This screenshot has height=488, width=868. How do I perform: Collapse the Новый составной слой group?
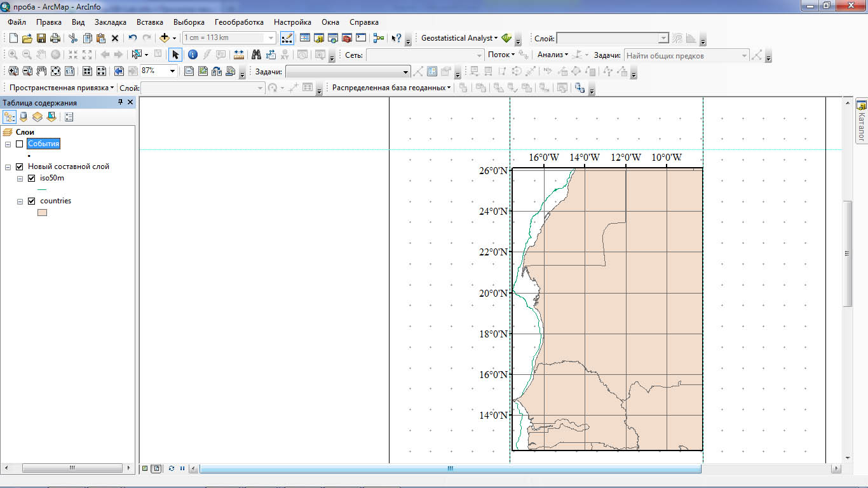8,167
